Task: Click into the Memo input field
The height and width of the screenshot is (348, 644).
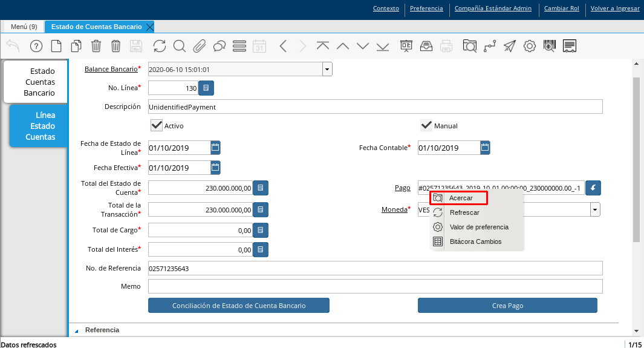Action: tap(375, 286)
